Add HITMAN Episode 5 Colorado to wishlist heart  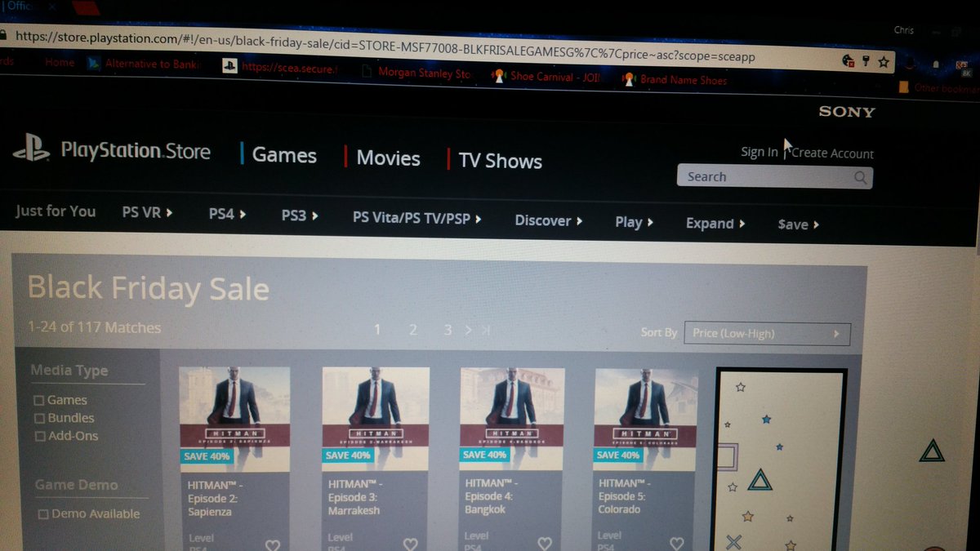[x=676, y=544]
